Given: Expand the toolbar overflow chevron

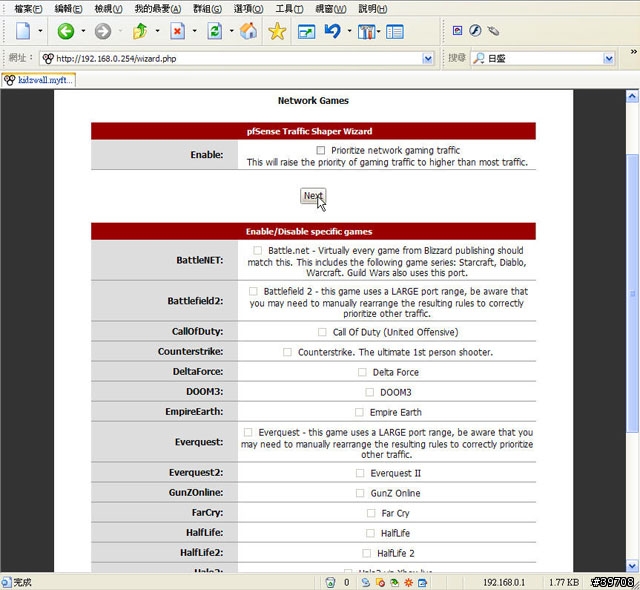Looking at the screenshot, I should (x=633, y=51).
